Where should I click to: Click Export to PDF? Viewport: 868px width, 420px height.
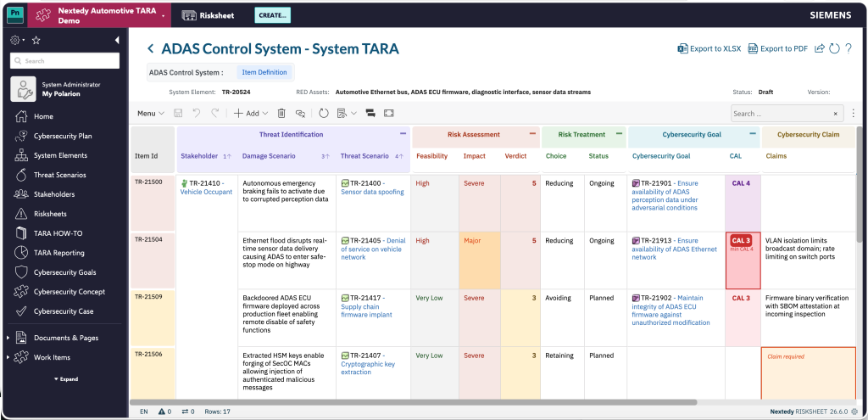(778, 48)
